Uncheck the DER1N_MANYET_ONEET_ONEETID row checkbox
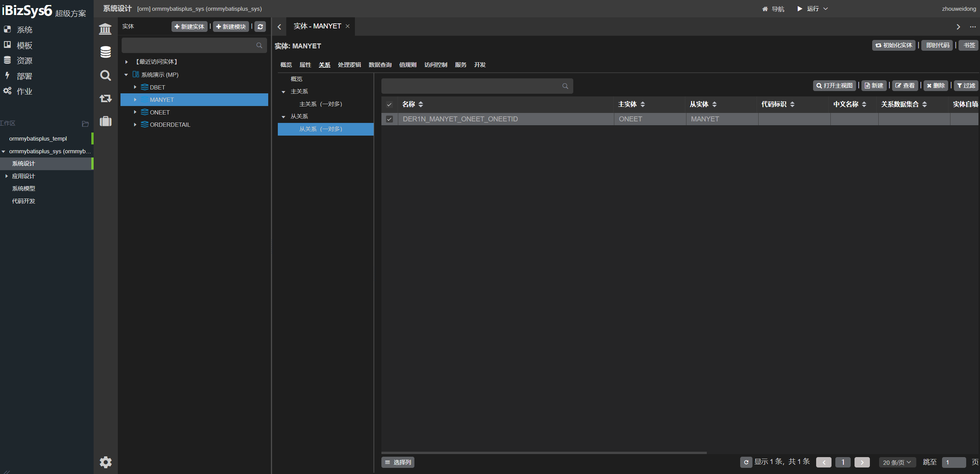Viewport: 980px width, 474px height. (389, 119)
